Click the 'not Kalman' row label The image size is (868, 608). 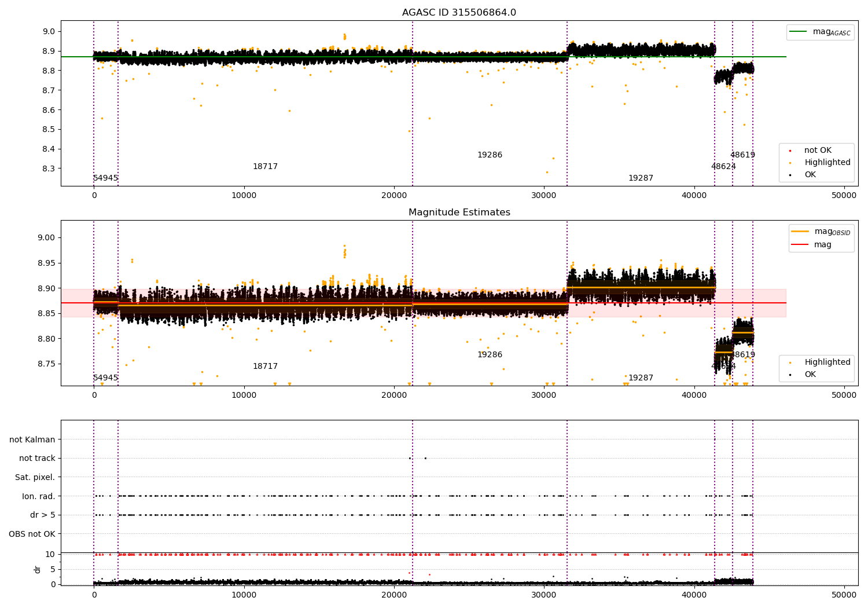32,440
